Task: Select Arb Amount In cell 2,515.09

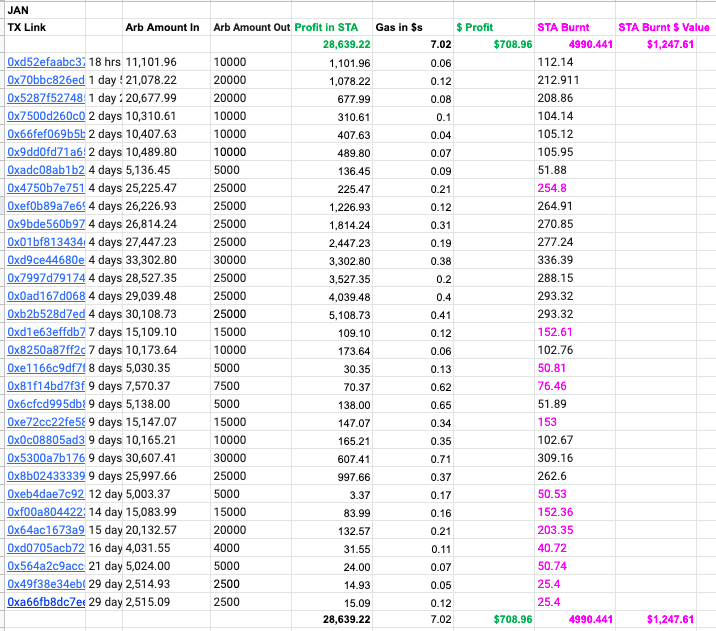Action: (x=166, y=602)
